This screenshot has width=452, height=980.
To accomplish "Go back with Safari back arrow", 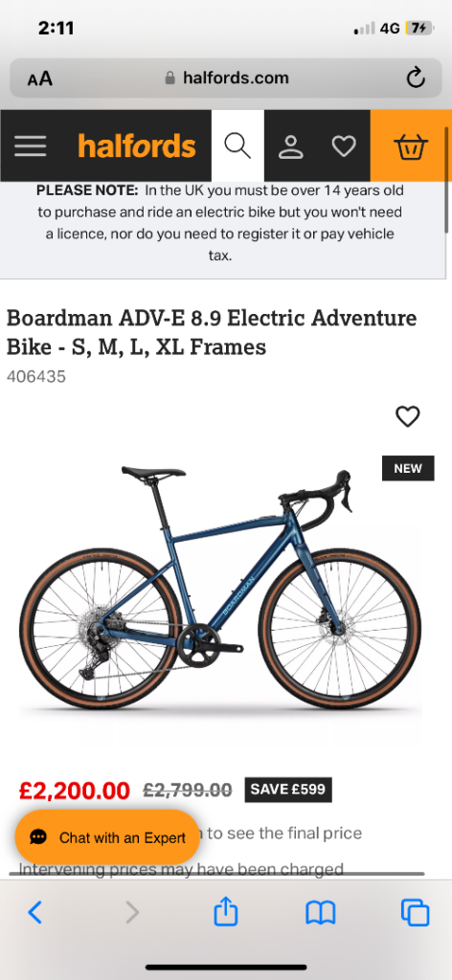I will pos(35,913).
